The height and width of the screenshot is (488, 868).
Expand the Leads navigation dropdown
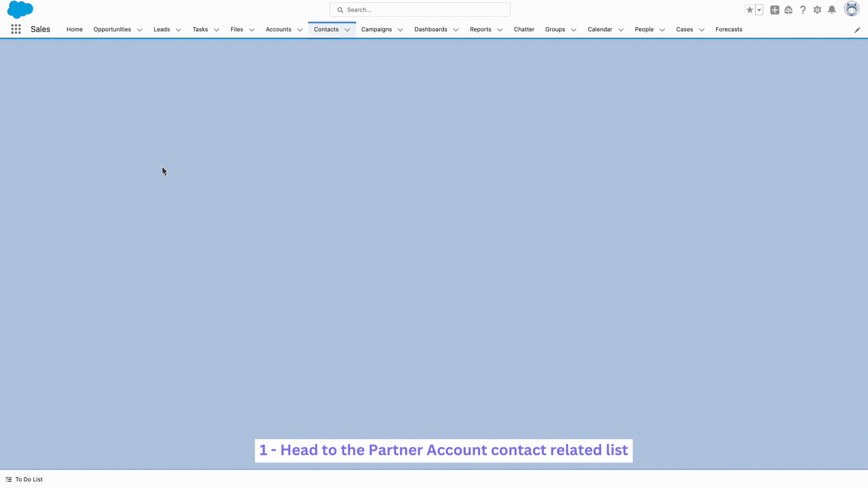pyautogui.click(x=178, y=29)
